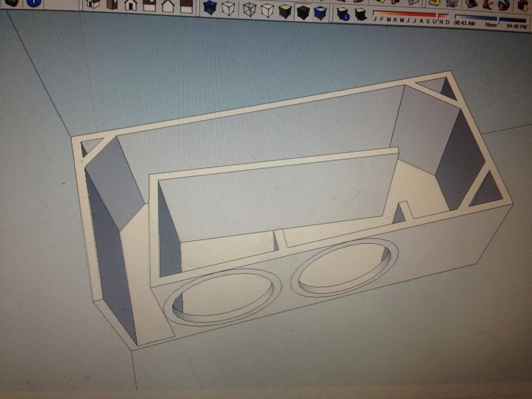This screenshot has width=532, height=399.
Task: Apply Monochrome face style
Action: pyautogui.click(x=320, y=12)
